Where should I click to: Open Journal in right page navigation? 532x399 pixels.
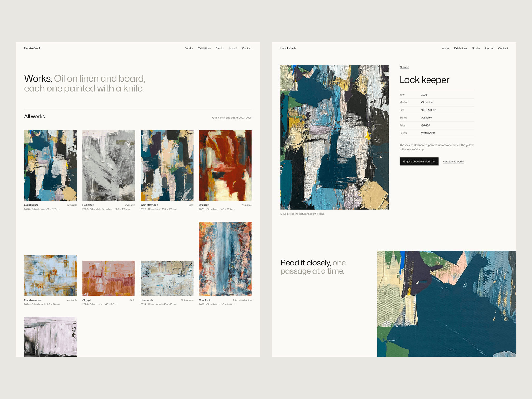coord(489,48)
